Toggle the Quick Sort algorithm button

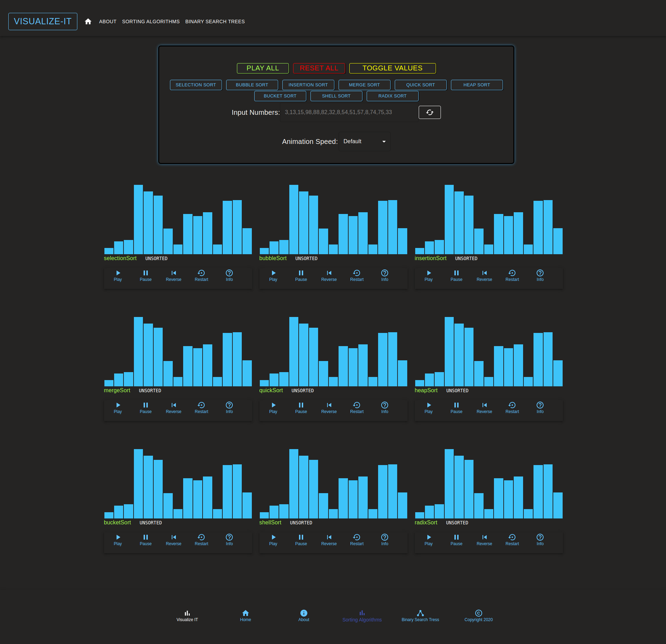[420, 85]
